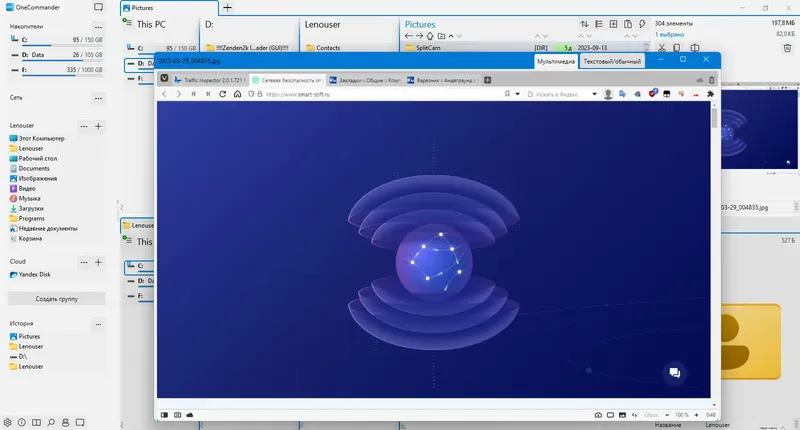Viewport: 800px width, 430px height.
Task: Click the clipboard paste icon in Pictures toolbar
Action: (x=628, y=24)
